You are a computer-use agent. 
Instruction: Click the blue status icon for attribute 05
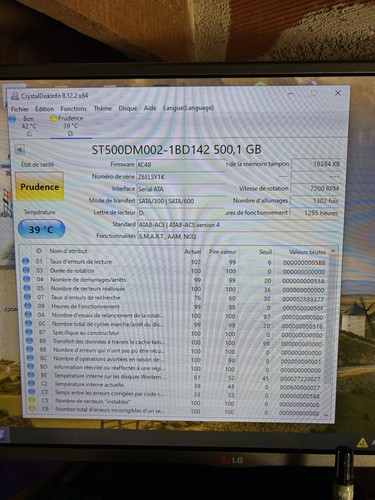pos(27,288)
